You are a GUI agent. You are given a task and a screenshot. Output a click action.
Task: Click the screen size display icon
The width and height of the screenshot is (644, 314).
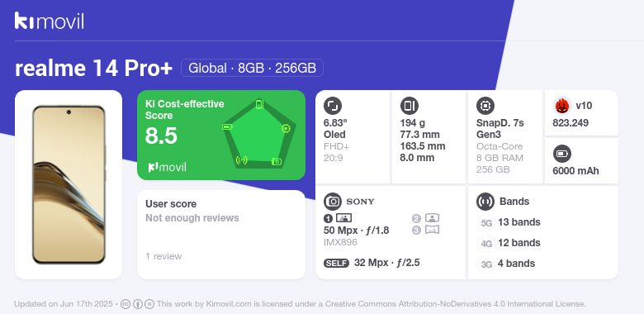pos(333,106)
